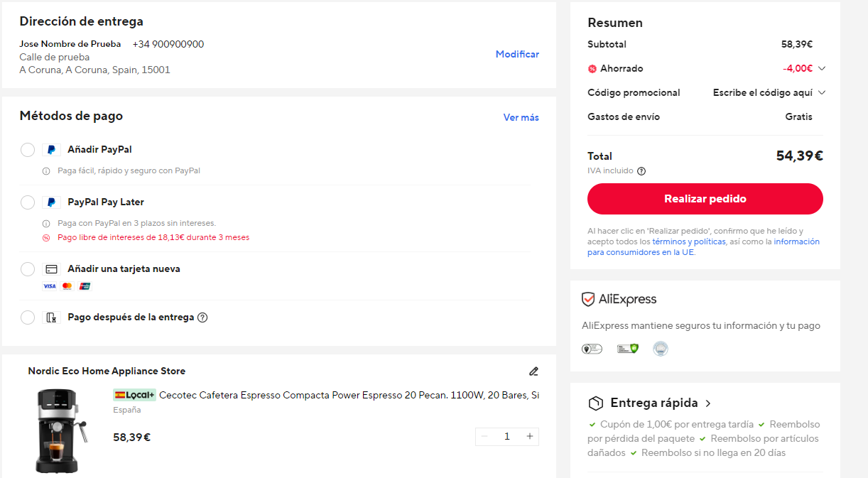Expand the Ahorrado savings details chevron
Screen dimensions: 868x478
click(822, 69)
